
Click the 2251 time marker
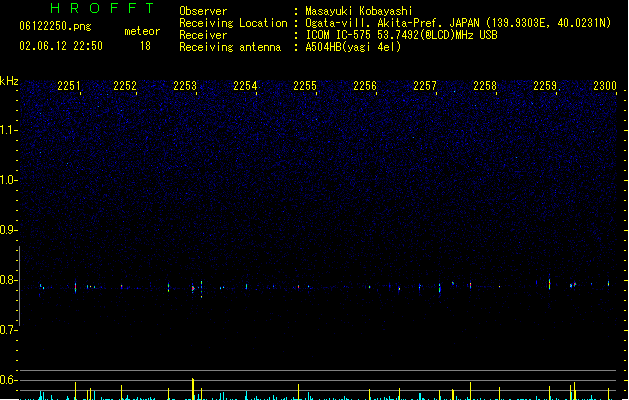69,86
